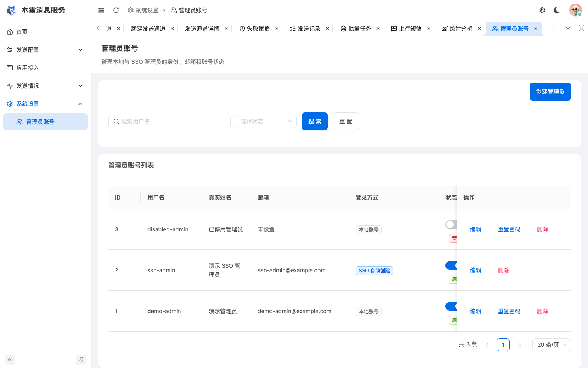Screen dimensions: 588x368
Task: Delete the sso-admin account
Action: pyautogui.click(x=503, y=270)
